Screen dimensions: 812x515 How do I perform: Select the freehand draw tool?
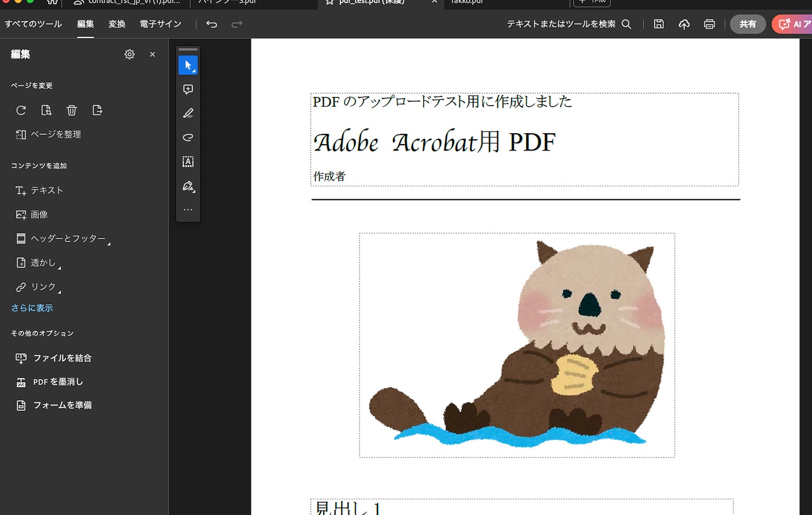[x=188, y=136]
